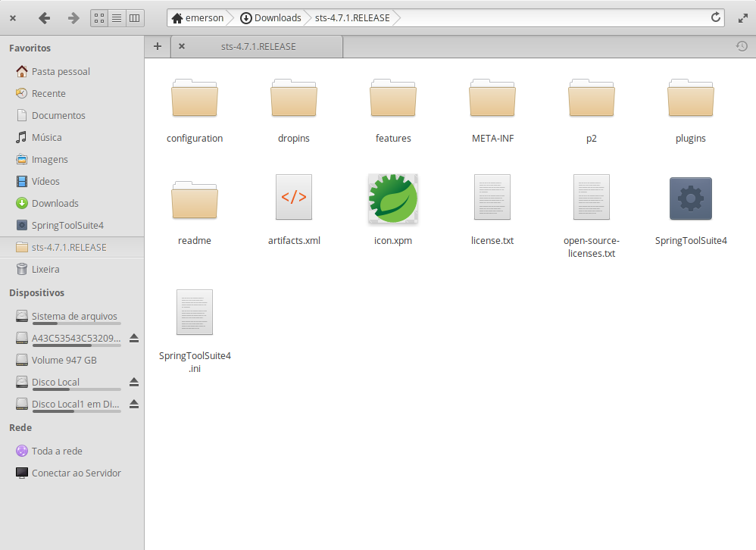This screenshot has width=756, height=550.
Task: Select the META-INF folder
Action: pyautogui.click(x=492, y=111)
